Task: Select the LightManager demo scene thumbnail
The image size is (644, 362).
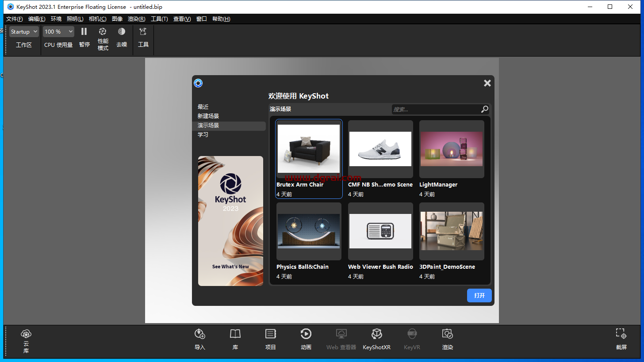Action: [x=451, y=149]
